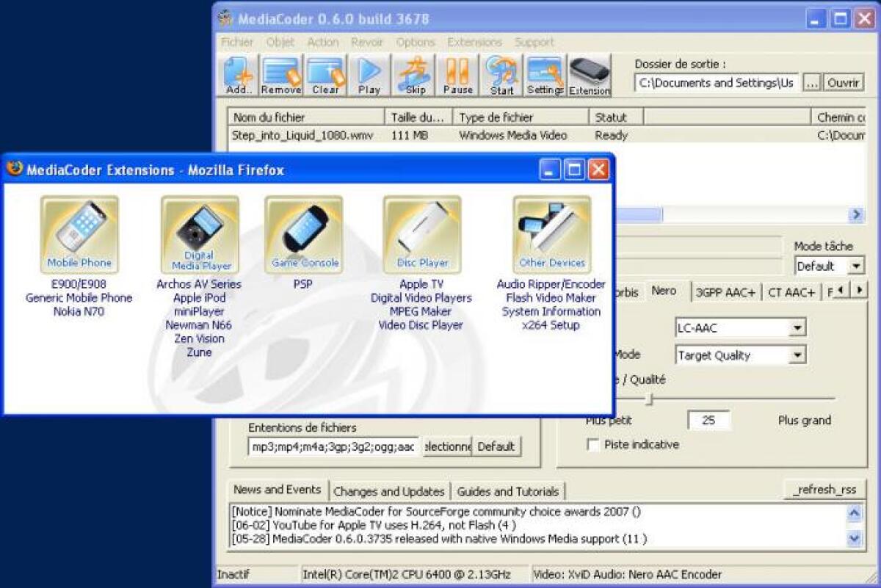Open the Settings toolbar icon
Screen dimensions: 881x588
[545, 73]
